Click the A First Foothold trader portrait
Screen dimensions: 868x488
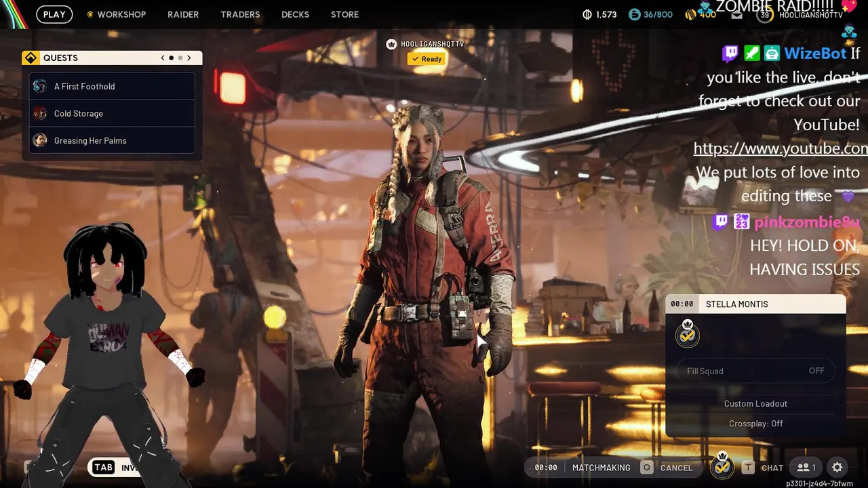(x=40, y=86)
